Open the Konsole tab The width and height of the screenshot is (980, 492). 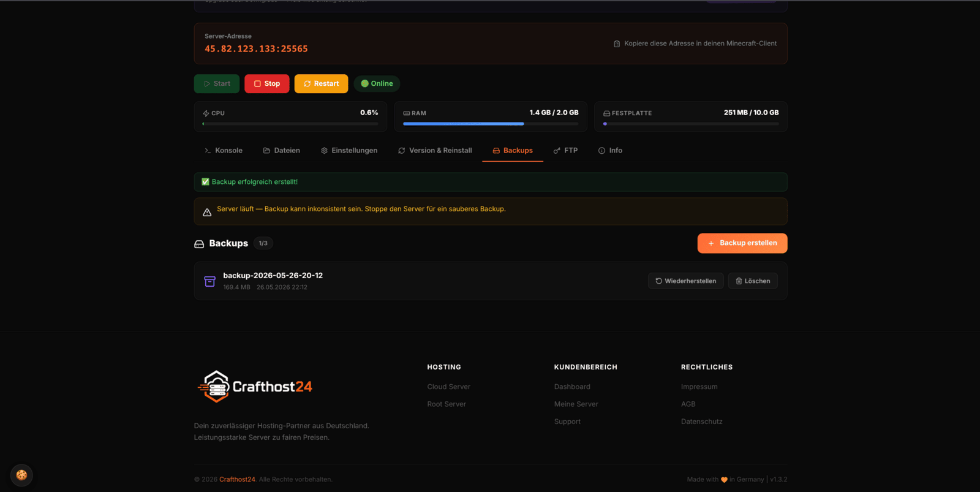[x=224, y=151]
